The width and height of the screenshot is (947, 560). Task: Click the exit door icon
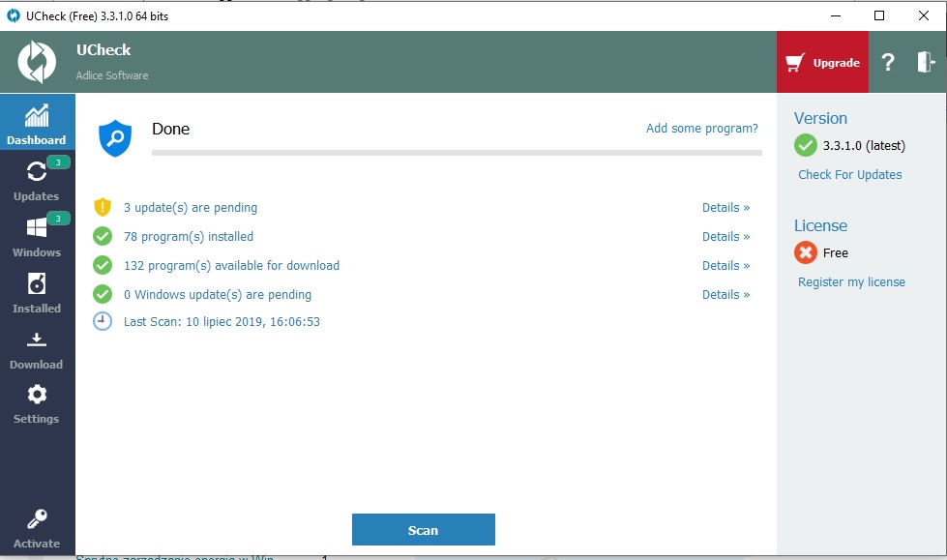[926, 62]
